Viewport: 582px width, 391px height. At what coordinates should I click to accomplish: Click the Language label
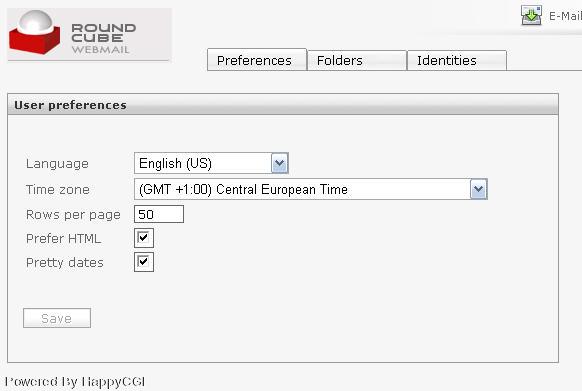(57, 164)
